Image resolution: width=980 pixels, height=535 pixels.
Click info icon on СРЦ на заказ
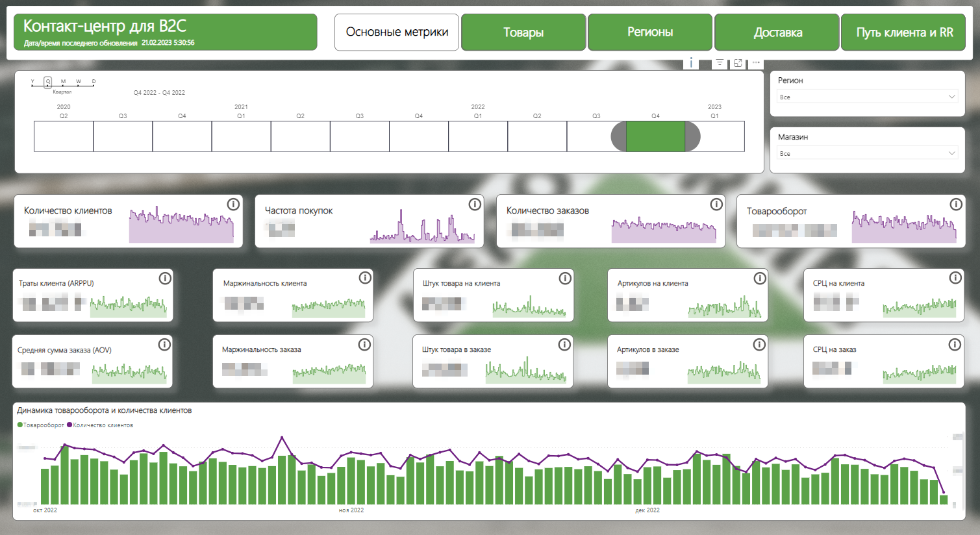[955, 345]
